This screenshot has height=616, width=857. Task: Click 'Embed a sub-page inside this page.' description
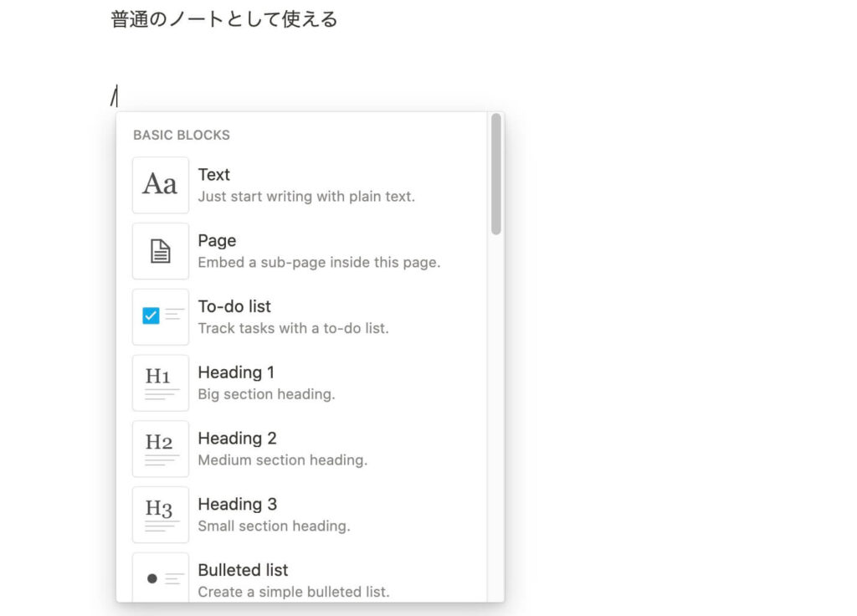point(319,262)
